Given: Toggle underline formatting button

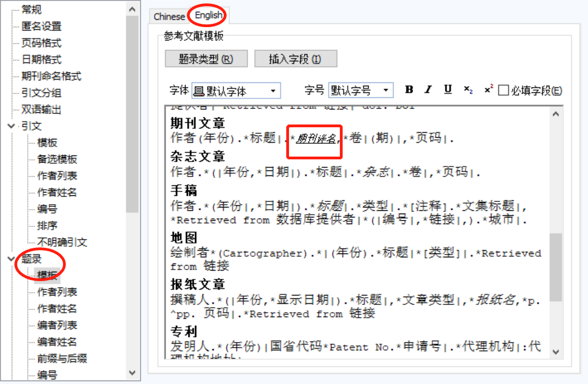Looking at the screenshot, I should [448, 90].
